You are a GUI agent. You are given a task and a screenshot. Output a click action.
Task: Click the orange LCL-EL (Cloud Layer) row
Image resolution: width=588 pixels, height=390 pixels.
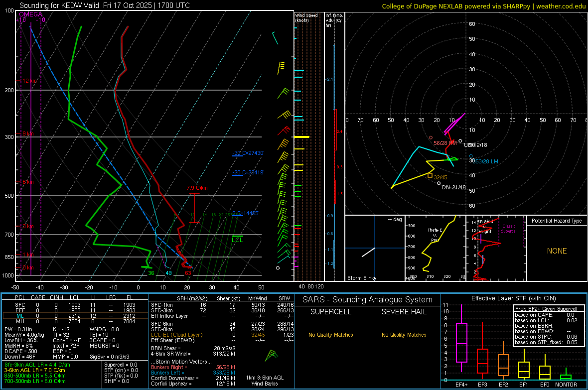tap(221, 335)
